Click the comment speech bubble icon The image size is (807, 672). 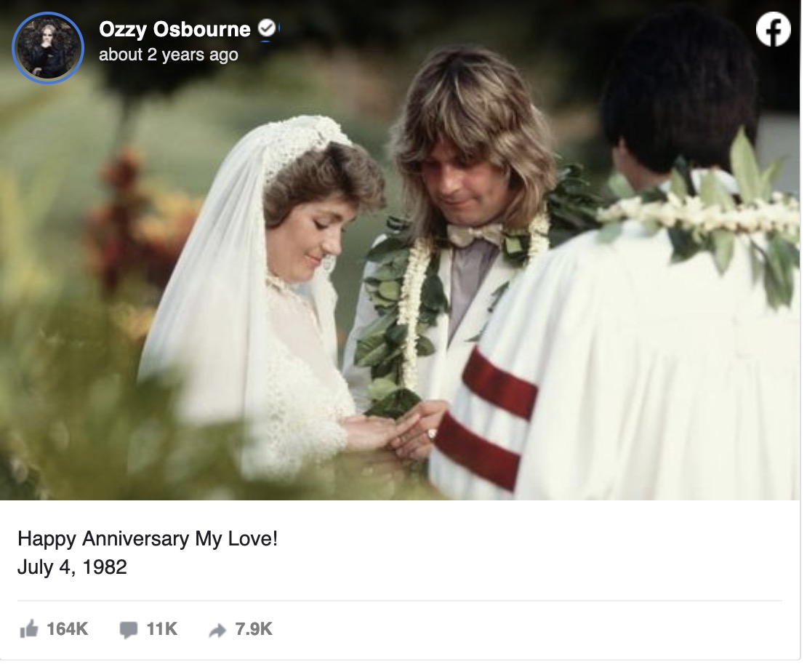coord(128,630)
